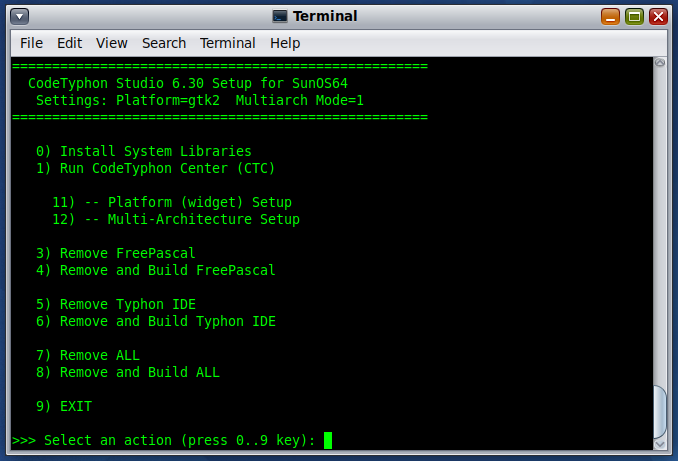Click the scrollbar track above the thumb
The width and height of the screenshot is (678, 461).
(660, 220)
